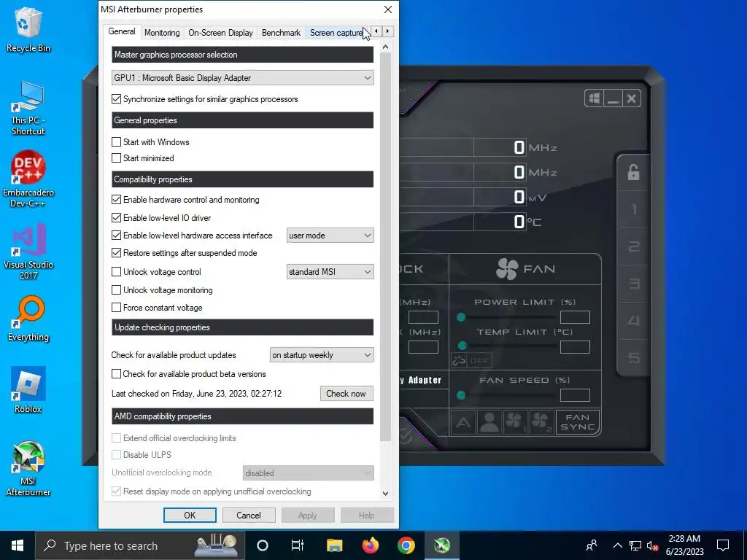
Task: Open the 'standard MSI' voltage control dropdown
Action: tap(330, 272)
